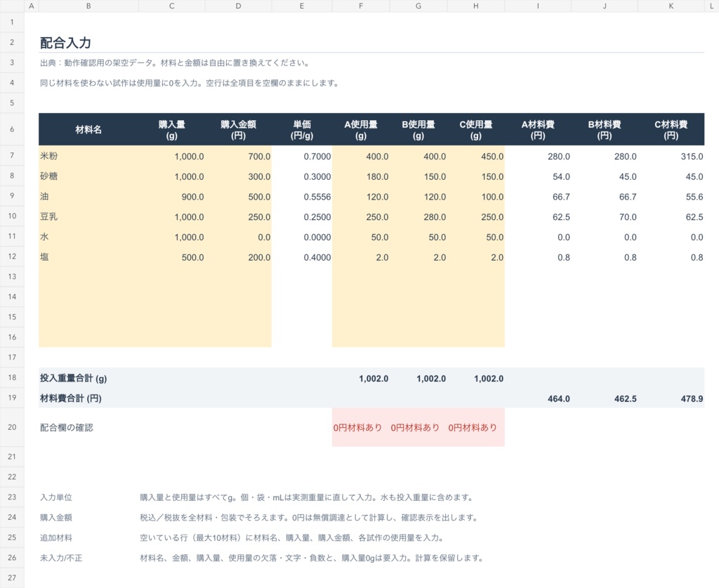Screen dimensions: 719x588
Task: Click 豆乳 purchase amount 250.0
Action: [239, 217]
